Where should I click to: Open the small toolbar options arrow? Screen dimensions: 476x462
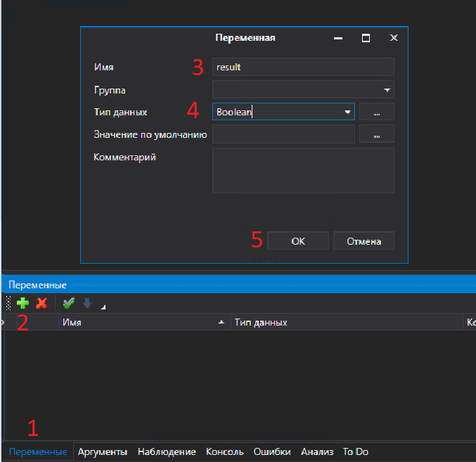[103, 307]
